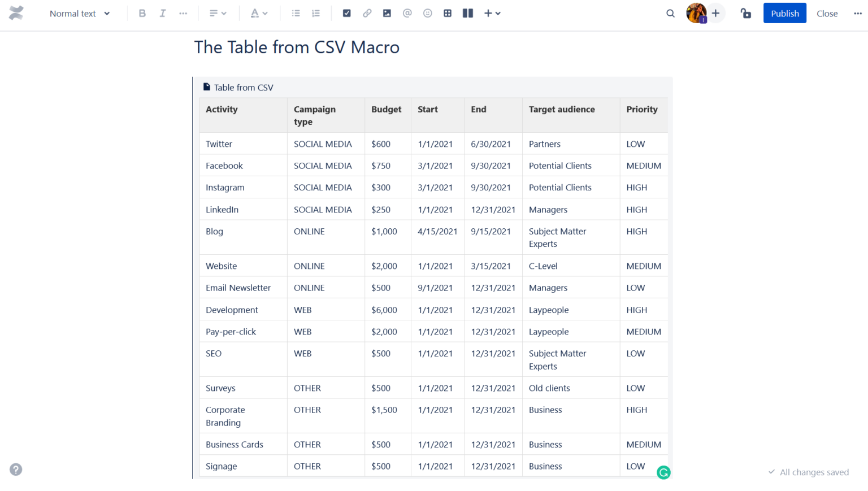Open the Grammarly assistant
Viewport: 868px width, 491px height.
tap(663, 472)
